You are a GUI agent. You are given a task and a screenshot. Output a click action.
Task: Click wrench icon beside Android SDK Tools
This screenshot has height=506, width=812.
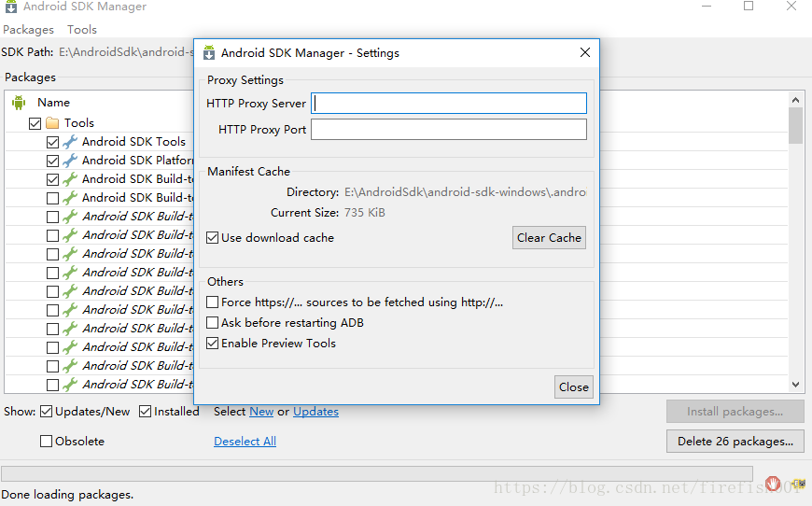coord(70,142)
